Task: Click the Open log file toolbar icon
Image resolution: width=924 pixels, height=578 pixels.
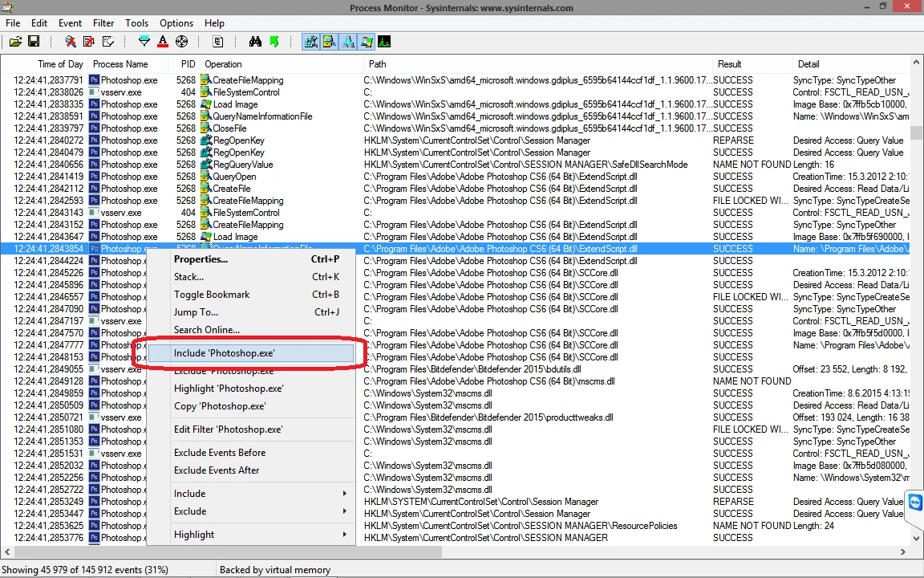Action: (16, 41)
